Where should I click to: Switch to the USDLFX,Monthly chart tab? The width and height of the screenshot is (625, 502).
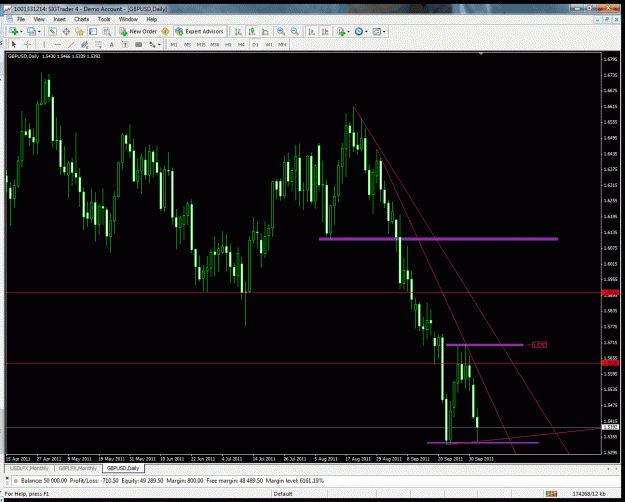pos(29,468)
